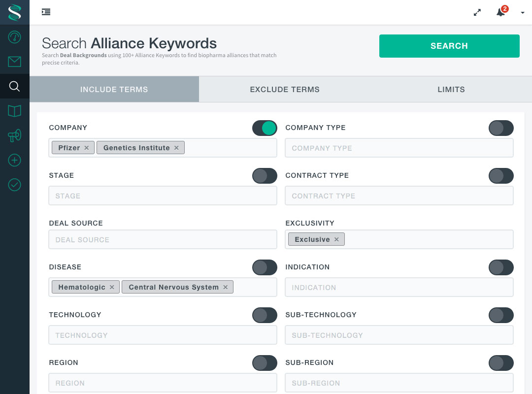The width and height of the screenshot is (532, 394).
Task: Open the mail envelope icon in sidebar
Action: click(15, 62)
